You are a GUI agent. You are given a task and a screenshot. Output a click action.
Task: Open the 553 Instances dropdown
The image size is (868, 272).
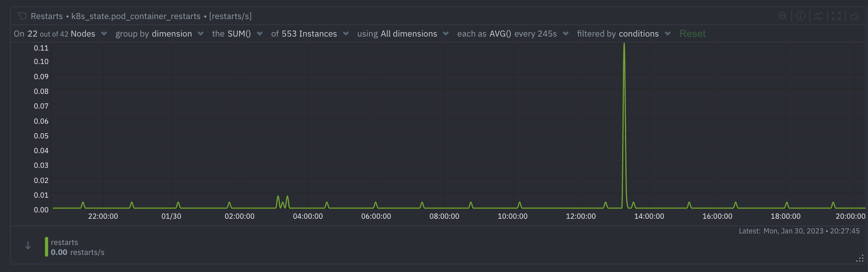(310, 34)
